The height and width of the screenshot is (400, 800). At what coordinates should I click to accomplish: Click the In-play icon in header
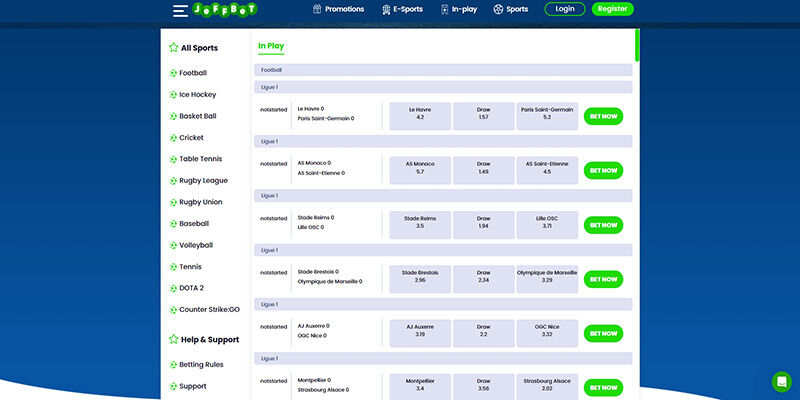pyautogui.click(x=444, y=9)
